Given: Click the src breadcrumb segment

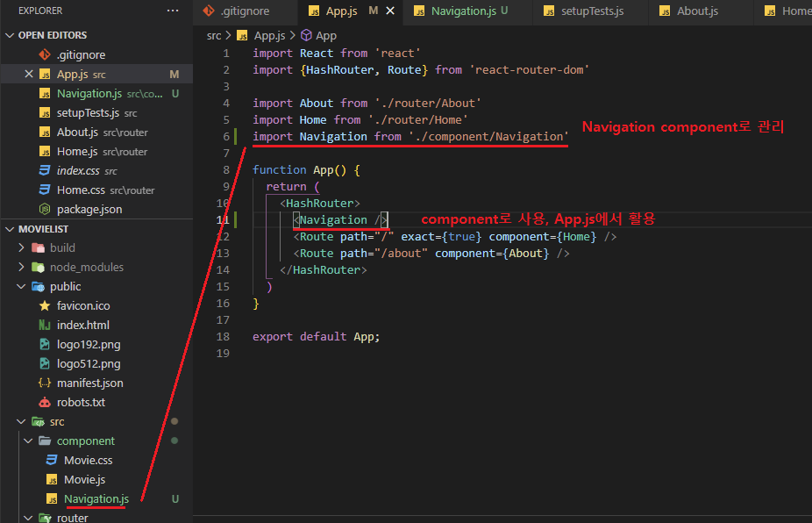Looking at the screenshot, I should coord(214,36).
